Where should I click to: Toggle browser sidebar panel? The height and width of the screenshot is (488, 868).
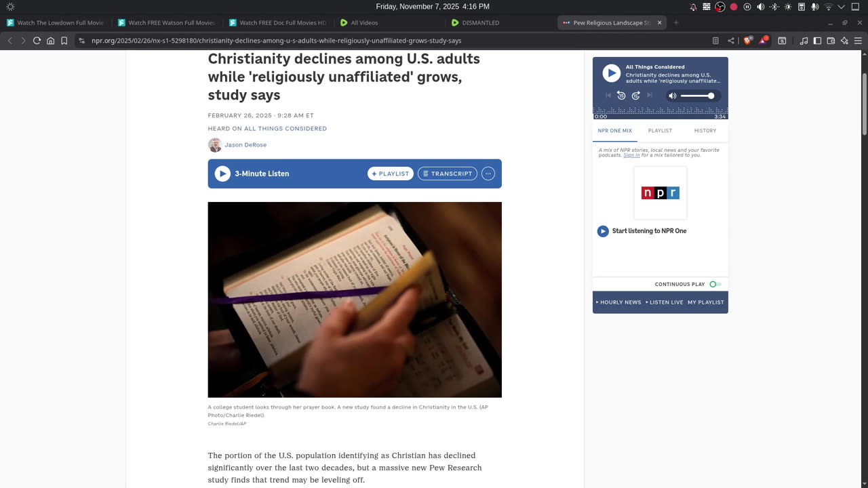[817, 41]
